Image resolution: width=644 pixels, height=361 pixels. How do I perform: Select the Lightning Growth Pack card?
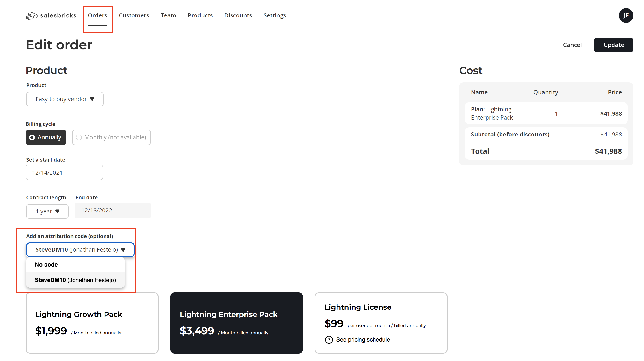pos(92,323)
